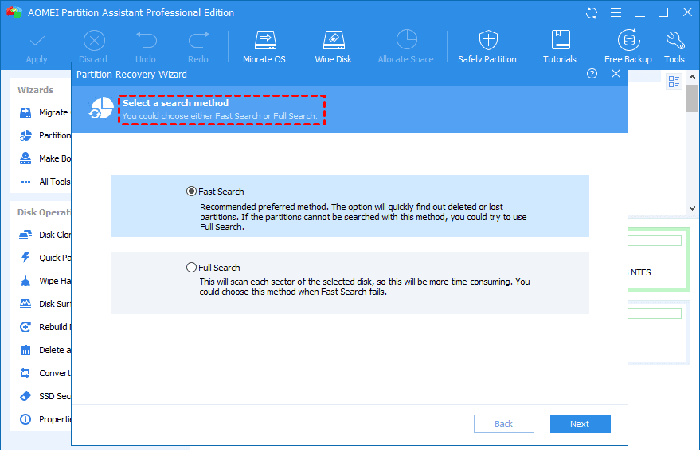Toggle the view layout icon at right
The image size is (700, 450).
coord(674,81)
